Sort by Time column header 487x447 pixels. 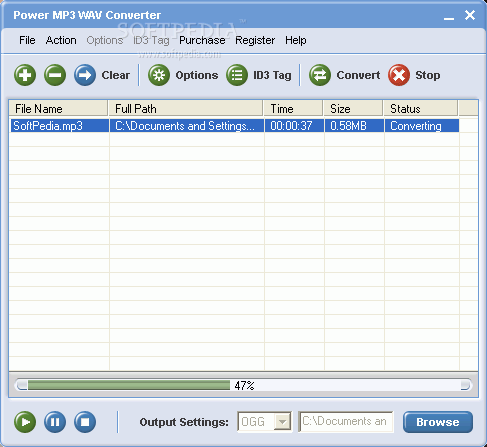(293, 109)
